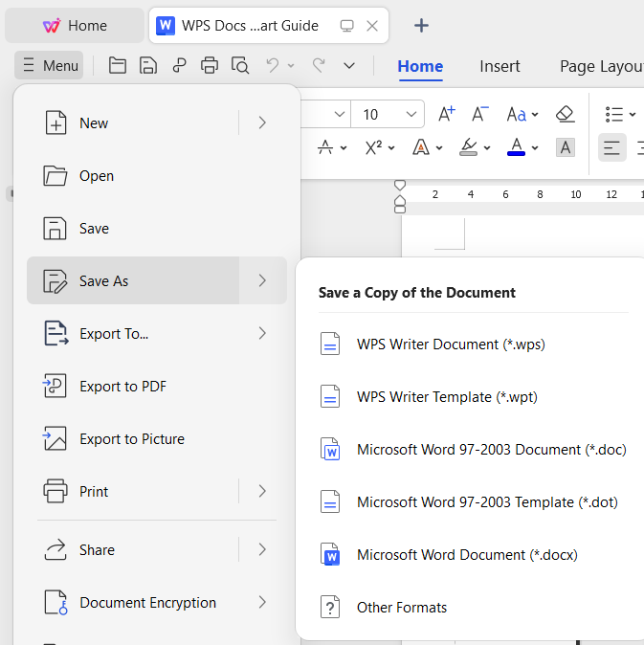
Task: Click the text effects A icon
Action: coord(421,147)
